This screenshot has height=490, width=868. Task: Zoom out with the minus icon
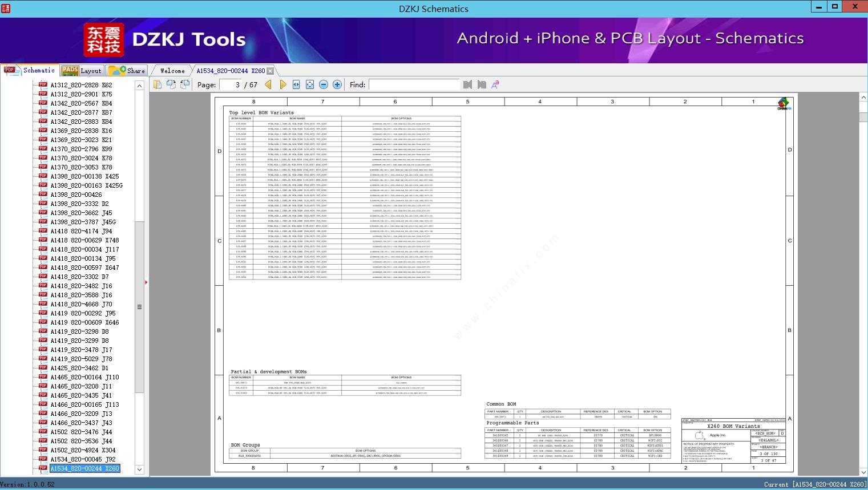[324, 84]
